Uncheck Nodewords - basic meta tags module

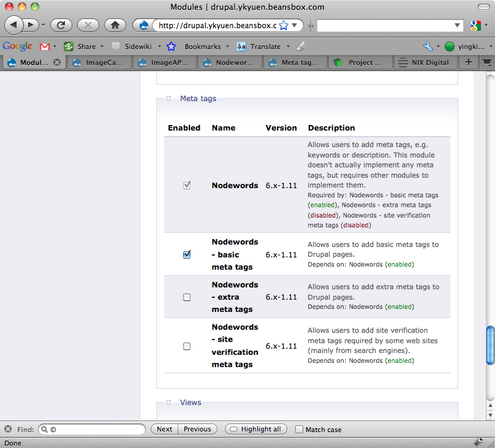187,255
